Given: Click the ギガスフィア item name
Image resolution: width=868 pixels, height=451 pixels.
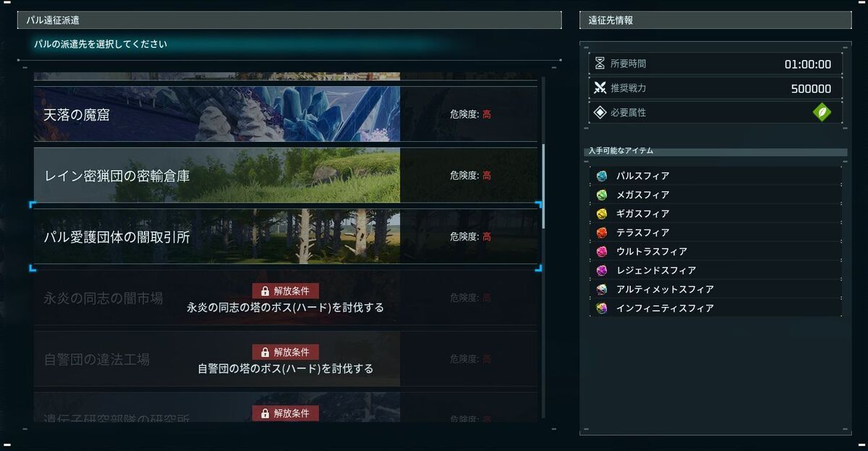Looking at the screenshot, I should [x=642, y=214].
